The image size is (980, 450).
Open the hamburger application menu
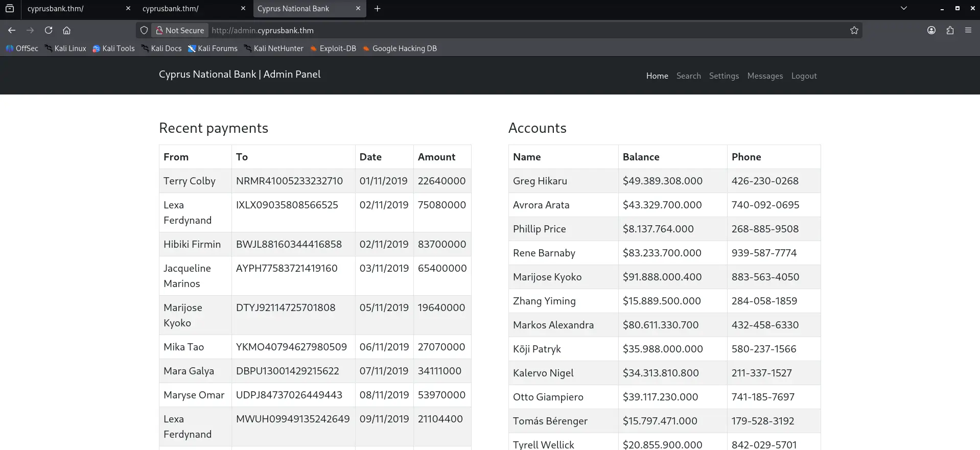click(968, 30)
